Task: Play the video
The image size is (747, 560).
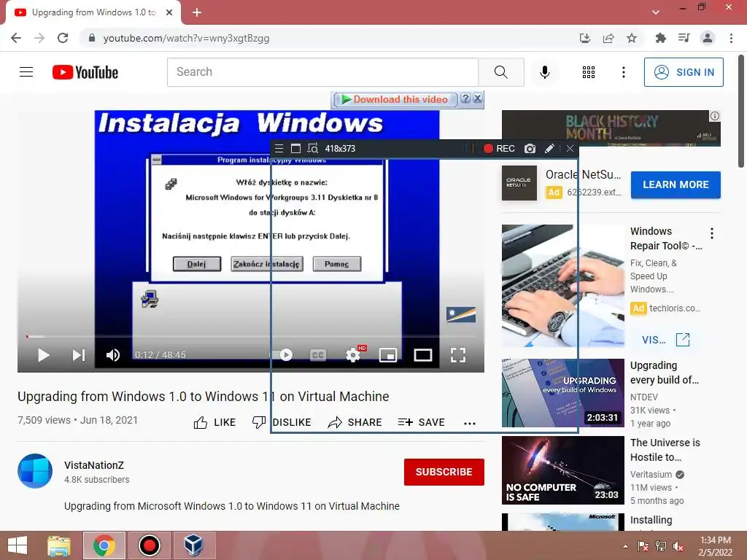Action: point(43,355)
